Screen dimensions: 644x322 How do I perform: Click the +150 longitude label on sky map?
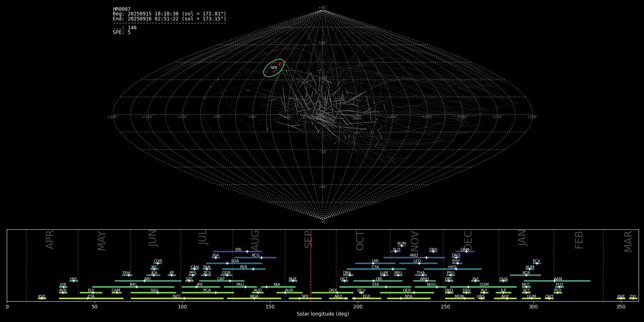(x=147, y=117)
